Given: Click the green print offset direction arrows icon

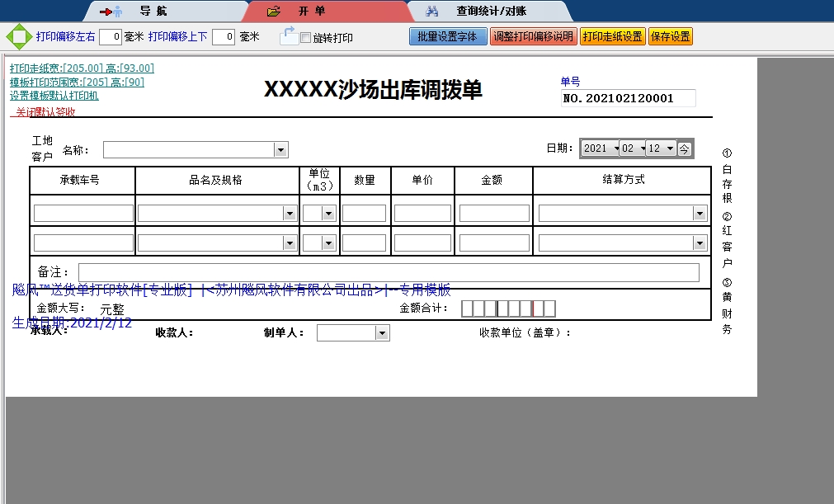Looking at the screenshot, I should 17,37.
